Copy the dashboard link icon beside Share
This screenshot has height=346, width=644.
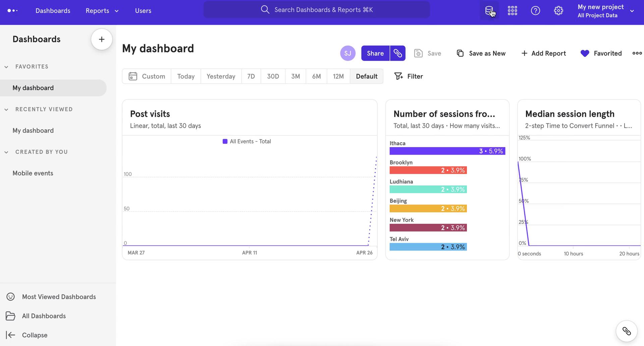[397, 53]
